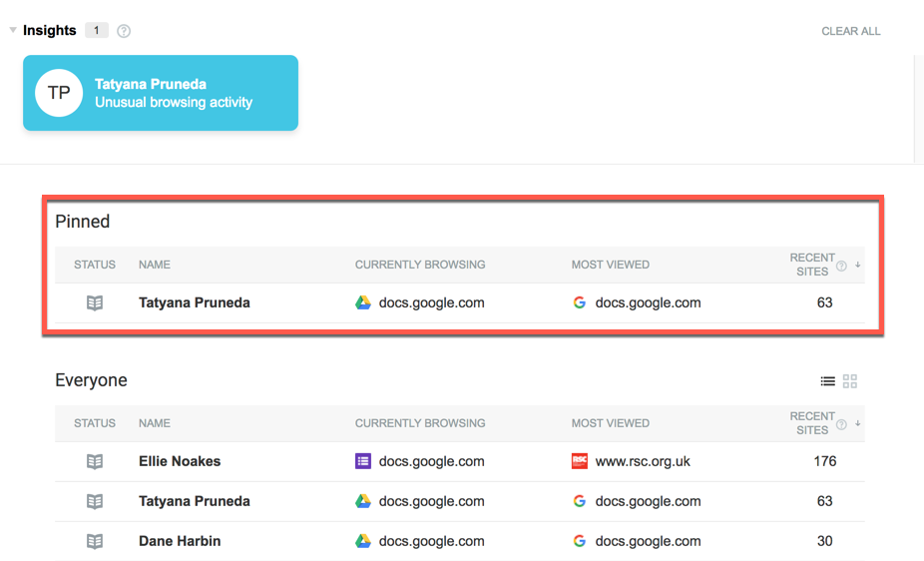Open Tatyana Pruneda in Pinned list
924x561 pixels.
click(x=194, y=302)
